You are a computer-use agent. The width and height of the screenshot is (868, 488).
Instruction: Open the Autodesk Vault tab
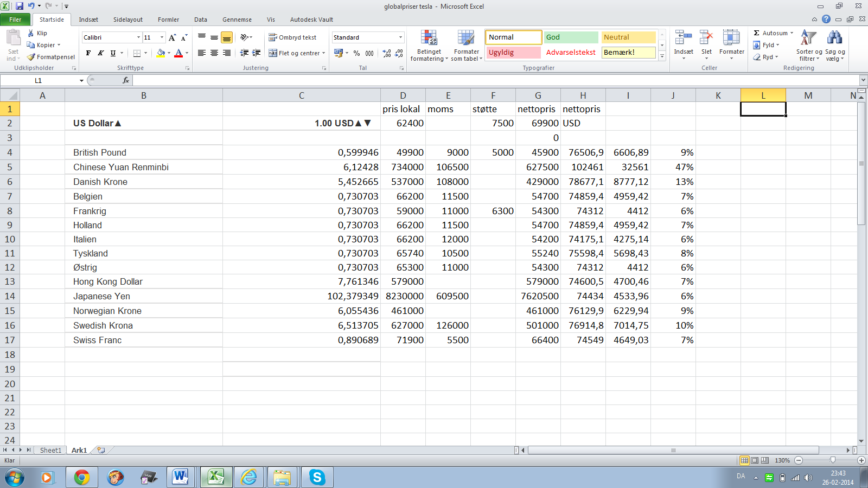click(311, 20)
